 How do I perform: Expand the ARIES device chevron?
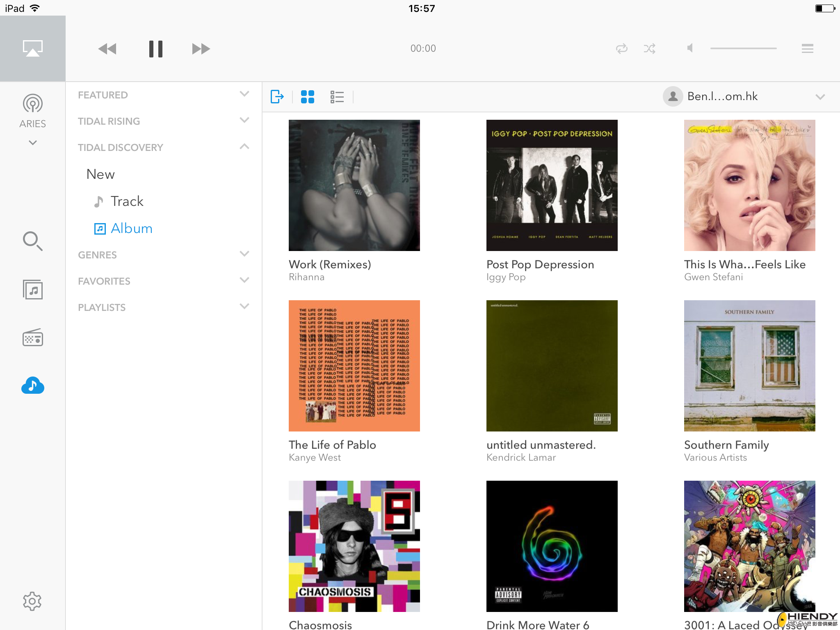click(x=33, y=143)
